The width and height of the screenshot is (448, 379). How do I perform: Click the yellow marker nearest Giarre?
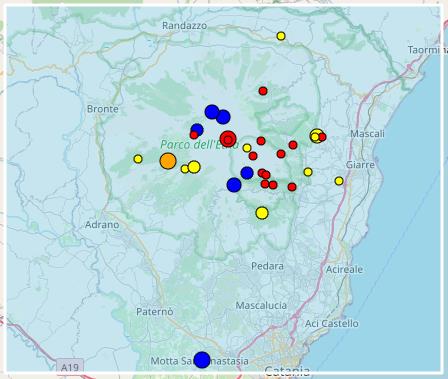tap(339, 181)
